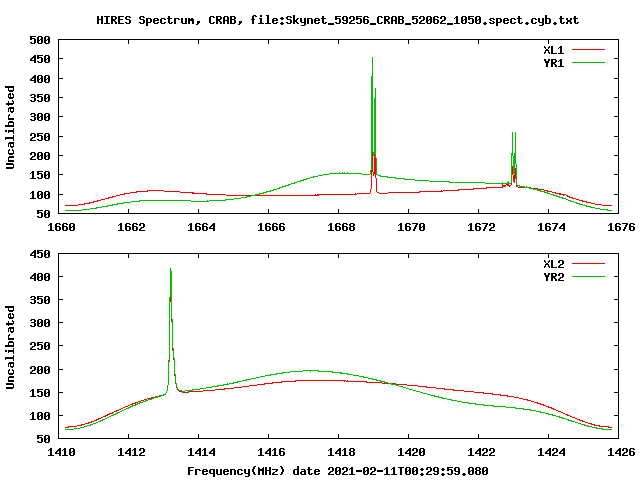Screen dimensions: 640x480
Task: Click the 1424 x-axis tick label
Action: click(x=551, y=452)
